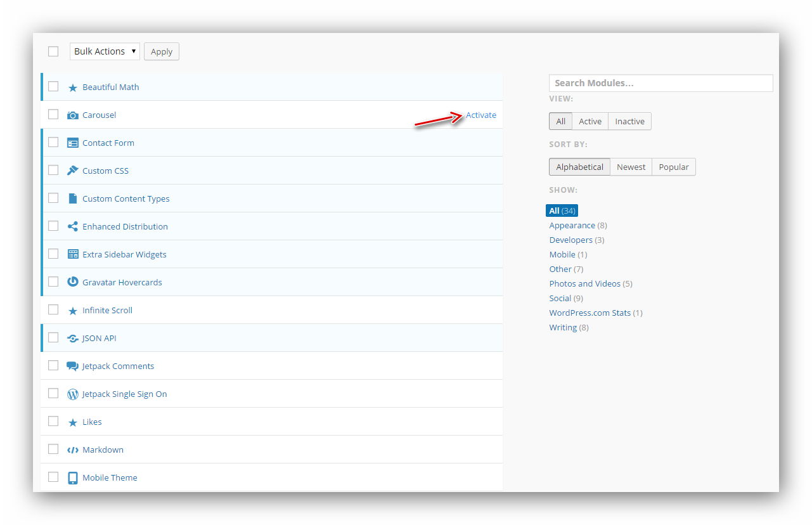The width and height of the screenshot is (812, 525).
Task: Click the Gravatar power icon beside Gravatar Hovercards
Action: pyautogui.click(x=73, y=282)
